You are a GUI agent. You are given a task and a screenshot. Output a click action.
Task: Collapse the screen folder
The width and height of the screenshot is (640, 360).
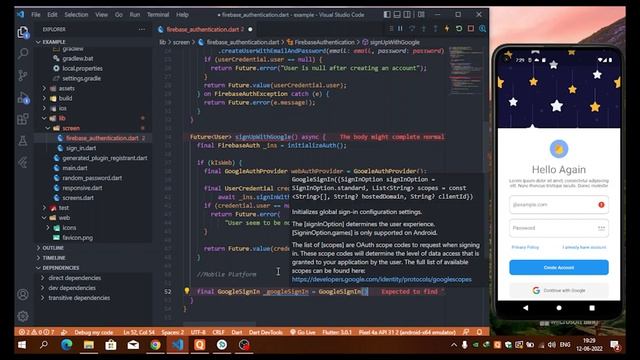coord(71,128)
